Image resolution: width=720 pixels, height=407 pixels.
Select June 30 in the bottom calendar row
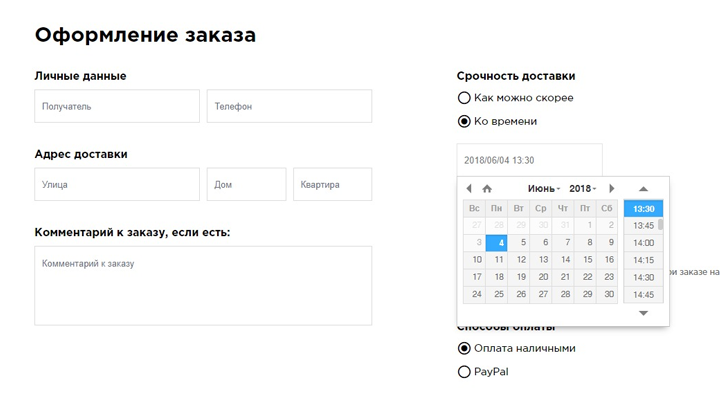click(x=607, y=294)
